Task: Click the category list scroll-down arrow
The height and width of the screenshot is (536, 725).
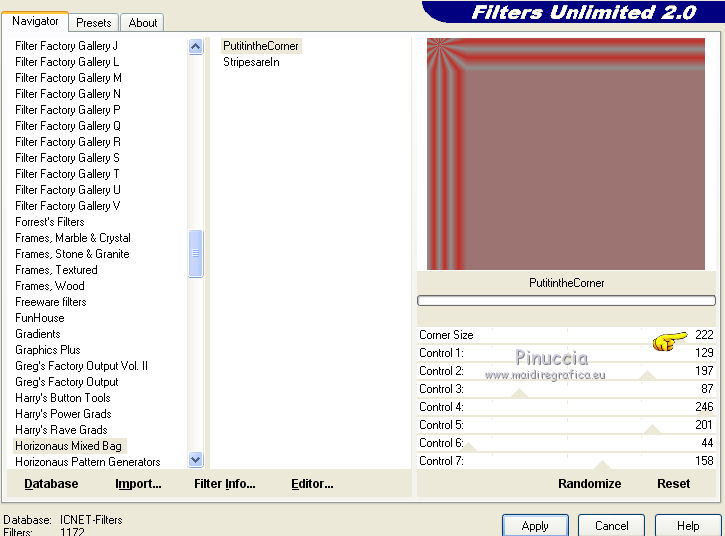Action: tap(196, 460)
